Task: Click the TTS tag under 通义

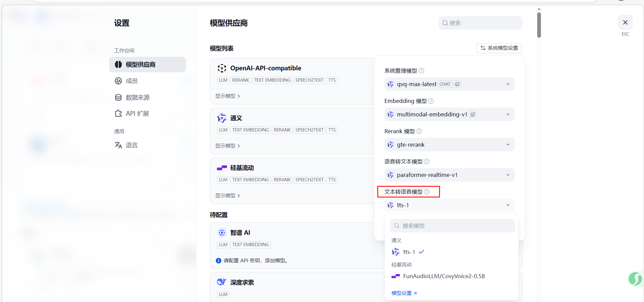Action: click(332, 130)
